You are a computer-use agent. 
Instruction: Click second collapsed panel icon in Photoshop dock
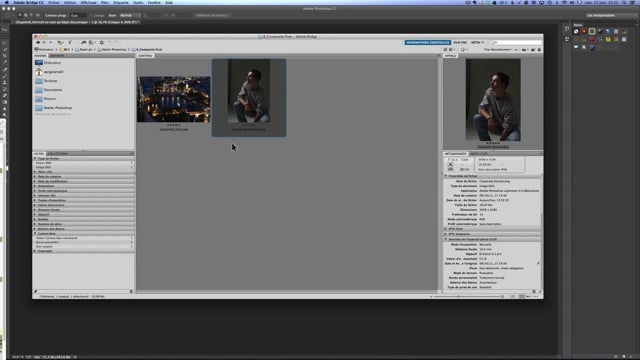[567, 39]
